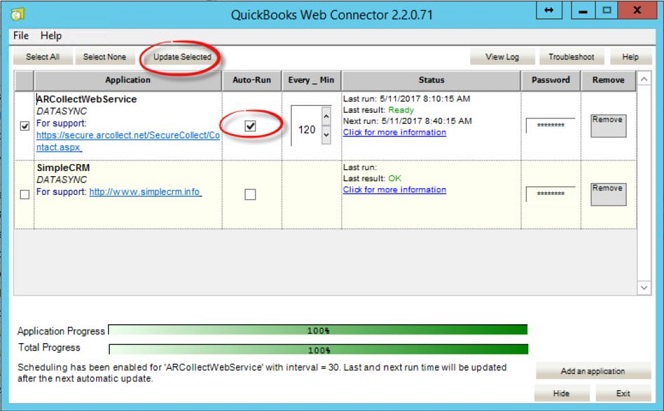Click the list scrollbar down arrow
This screenshot has height=411, width=664.
tap(644, 288)
